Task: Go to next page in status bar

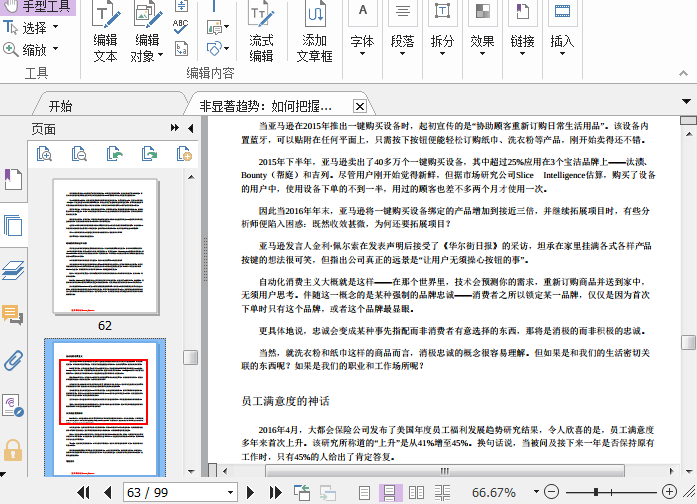Action: 248,492
